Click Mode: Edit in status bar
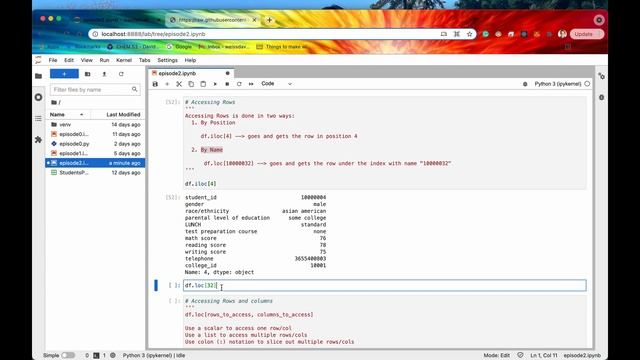Viewport: 640px width, 360px height. pyautogui.click(x=496, y=355)
